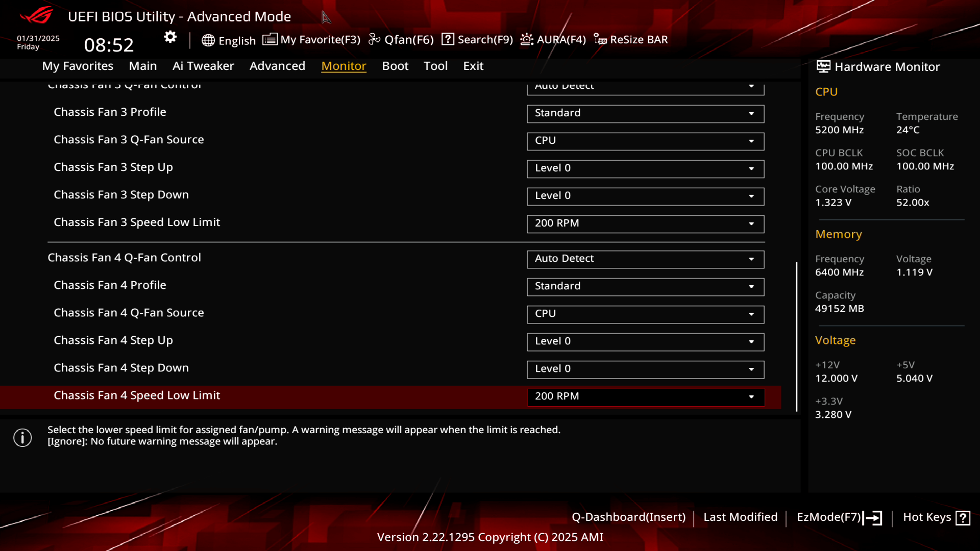
Task: Select English language menu item
Action: [229, 39]
